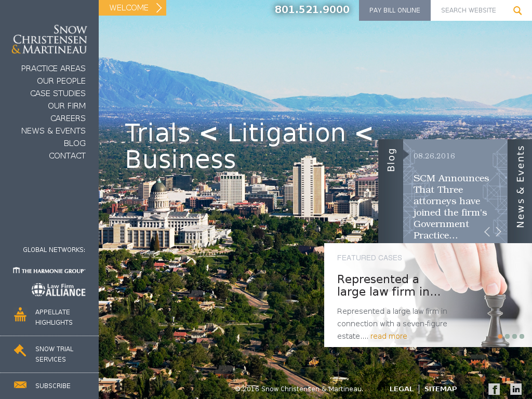Open 'Represented a large law firm' headline

point(389,285)
